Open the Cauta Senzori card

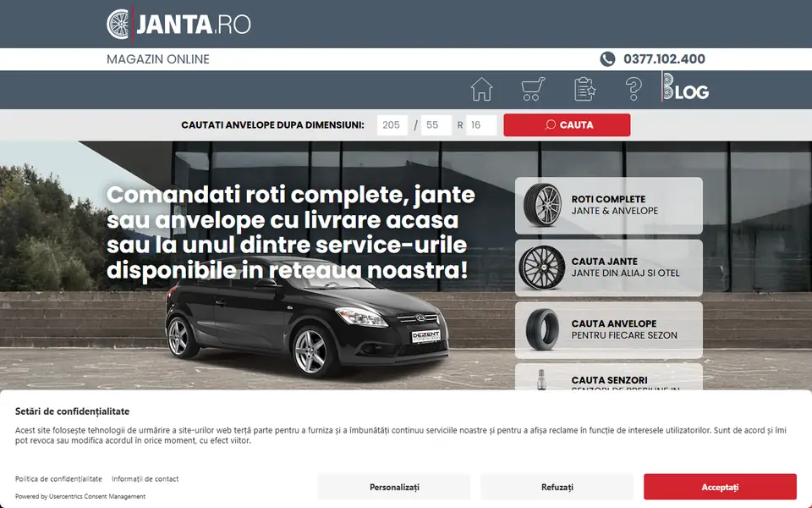point(608,377)
